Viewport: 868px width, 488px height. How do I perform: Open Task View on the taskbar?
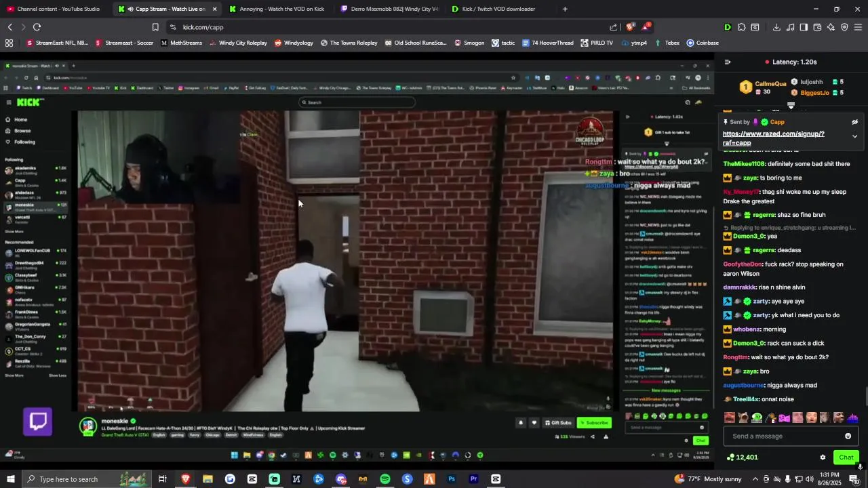[163, 479]
